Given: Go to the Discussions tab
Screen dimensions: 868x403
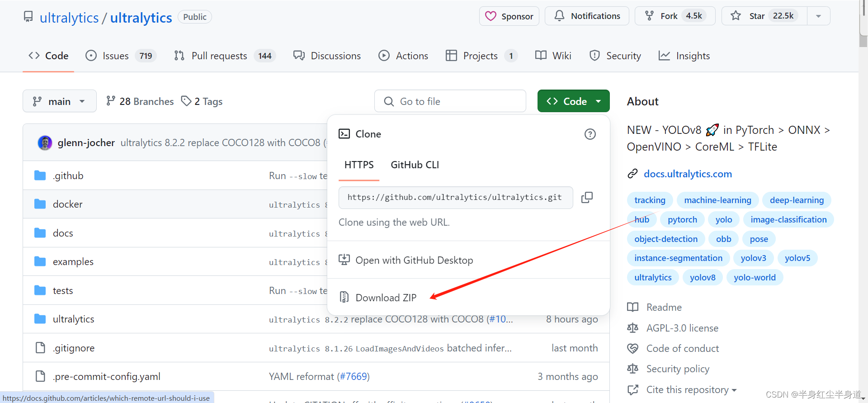Looking at the screenshot, I should point(327,56).
